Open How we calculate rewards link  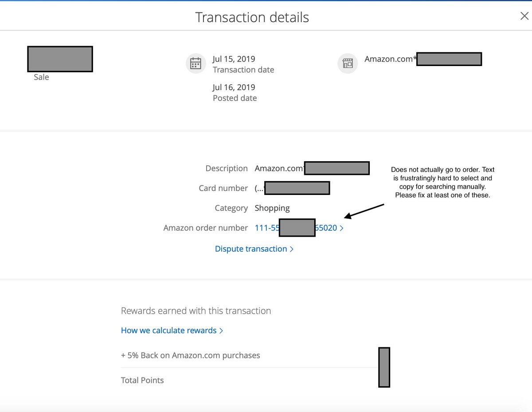168,330
